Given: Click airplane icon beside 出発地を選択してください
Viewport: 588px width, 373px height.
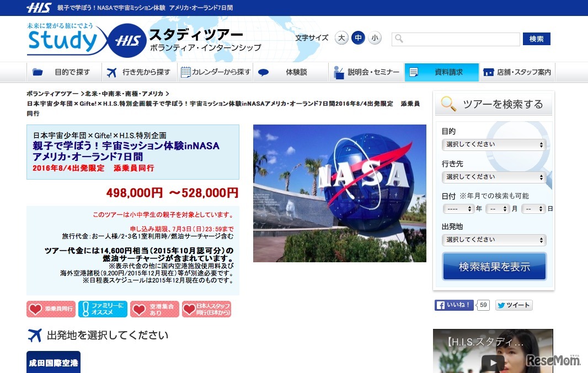Looking at the screenshot, I should coord(35,335).
